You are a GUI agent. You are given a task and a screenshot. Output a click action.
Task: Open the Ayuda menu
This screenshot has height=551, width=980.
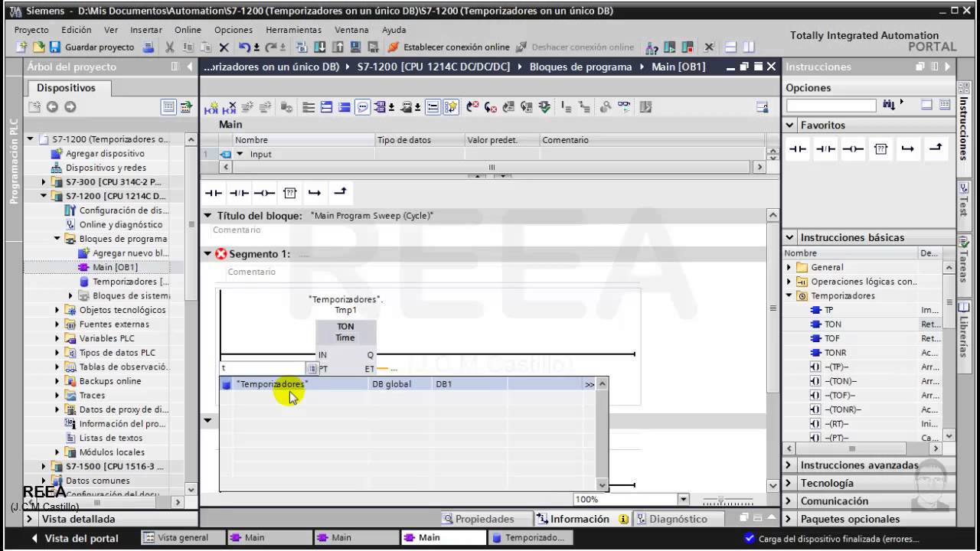pos(394,30)
